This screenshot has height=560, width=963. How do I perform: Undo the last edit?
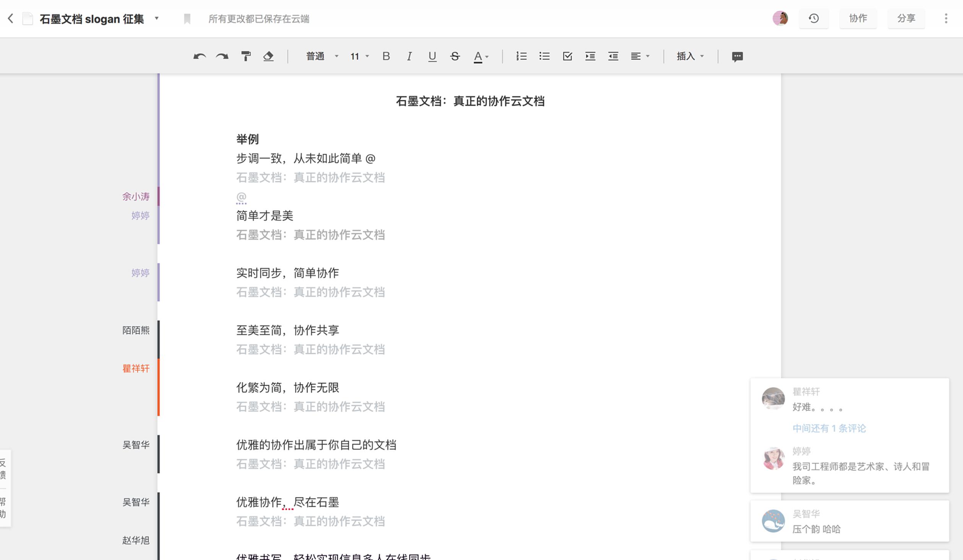click(x=199, y=57)
